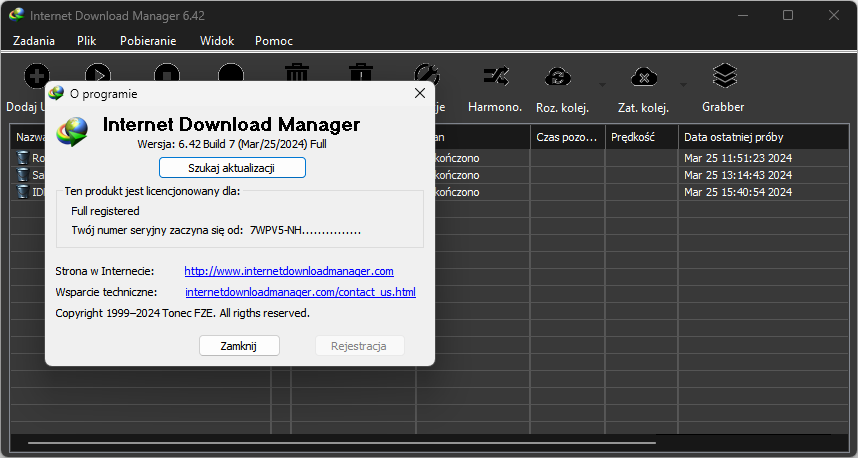Screen dimensions: 858x458
Task: Open the internetdownloadmanager.com website link
Action: [x=289, y=271]
